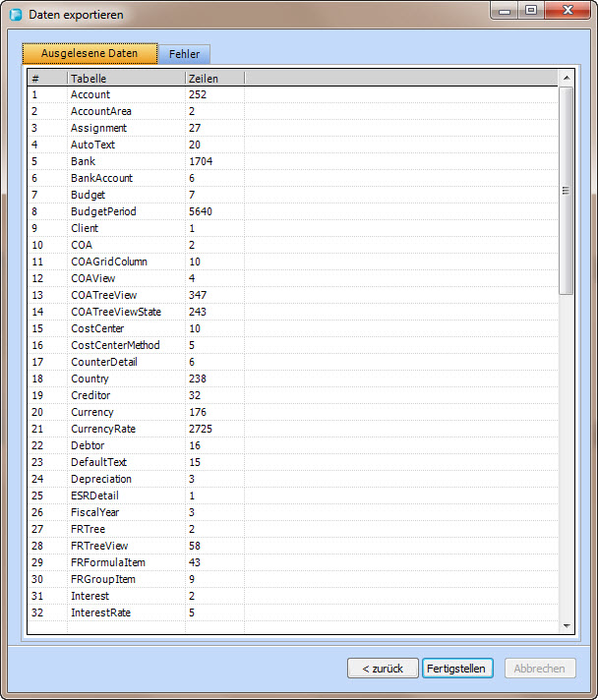Close the Daten exportieren dialog
Viewport: 598px width, 700px height.
pos(569,11)
